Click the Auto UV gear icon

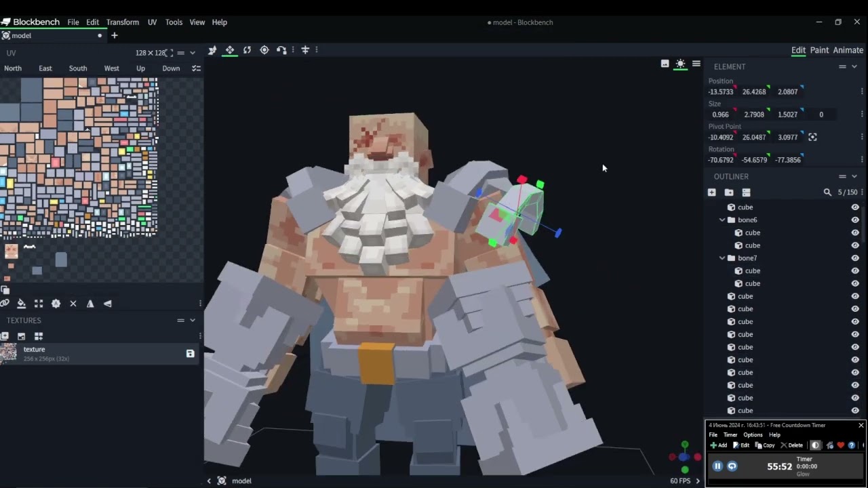[56, 304]
